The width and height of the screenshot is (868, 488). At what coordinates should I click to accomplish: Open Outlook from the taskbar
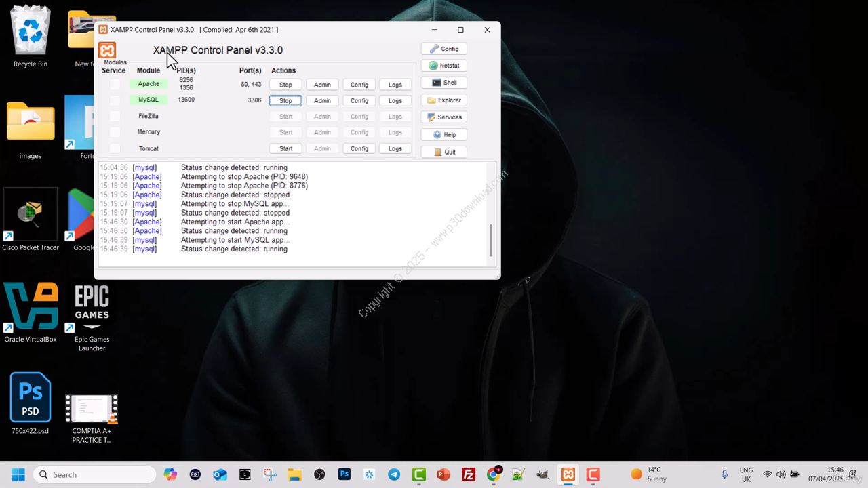point(220,474)
